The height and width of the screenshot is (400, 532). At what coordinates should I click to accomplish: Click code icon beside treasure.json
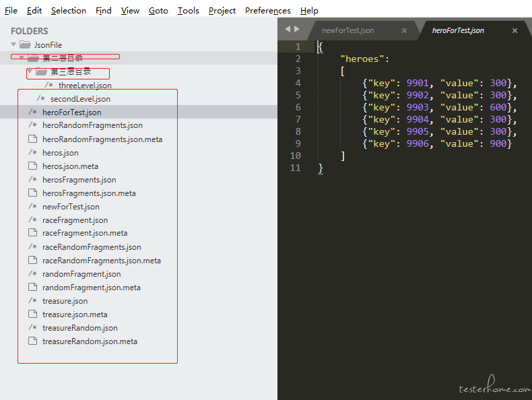pyautogui.click(x=32, y=300)
